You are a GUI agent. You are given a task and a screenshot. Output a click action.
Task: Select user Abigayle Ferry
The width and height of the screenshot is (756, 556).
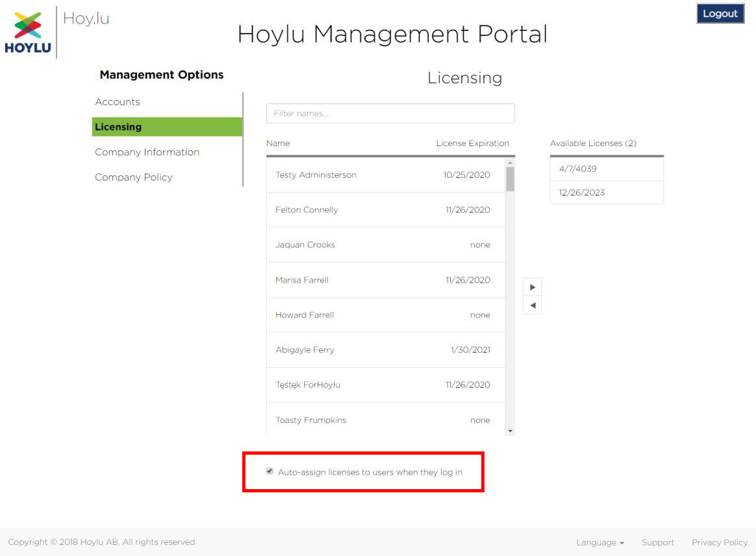(386, 349)
